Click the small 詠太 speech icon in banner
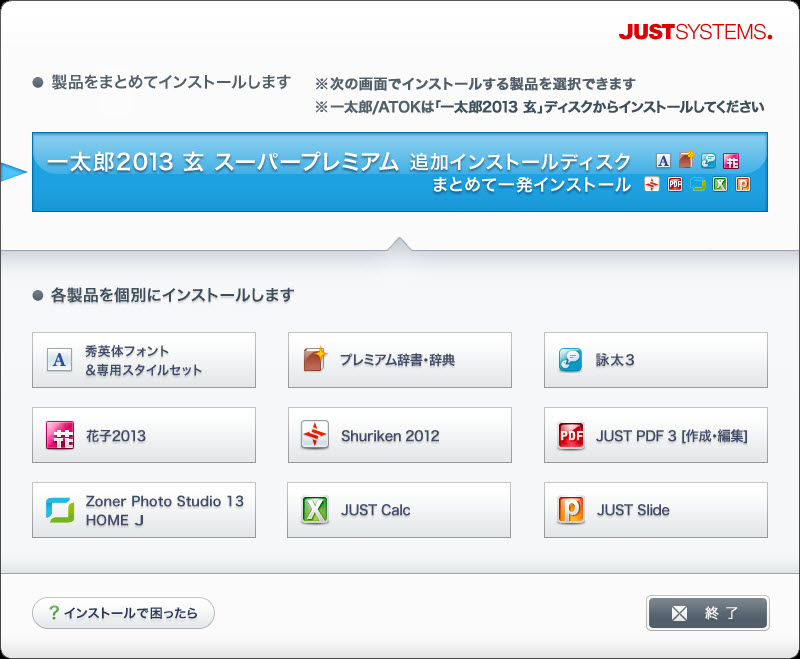 pos(708,161)
